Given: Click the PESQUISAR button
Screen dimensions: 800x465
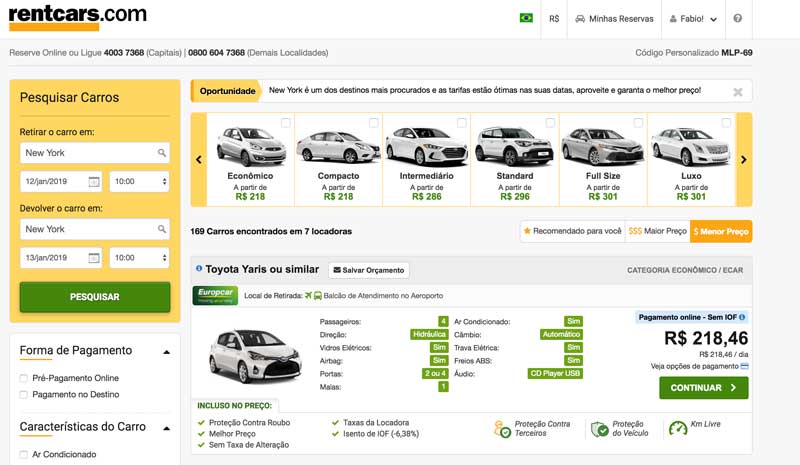Looking at the screenshot, I should (95, 297).
